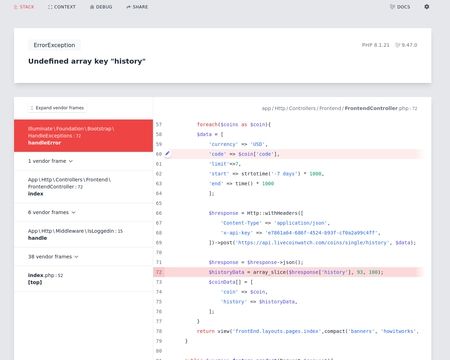Click the $coinData[] assignment line 73

click(231, 282)
